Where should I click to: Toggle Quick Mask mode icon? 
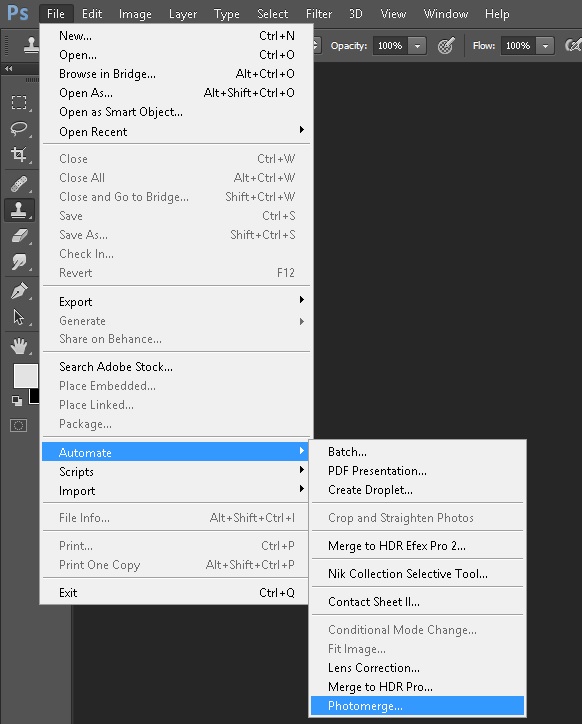coord(18,425)
